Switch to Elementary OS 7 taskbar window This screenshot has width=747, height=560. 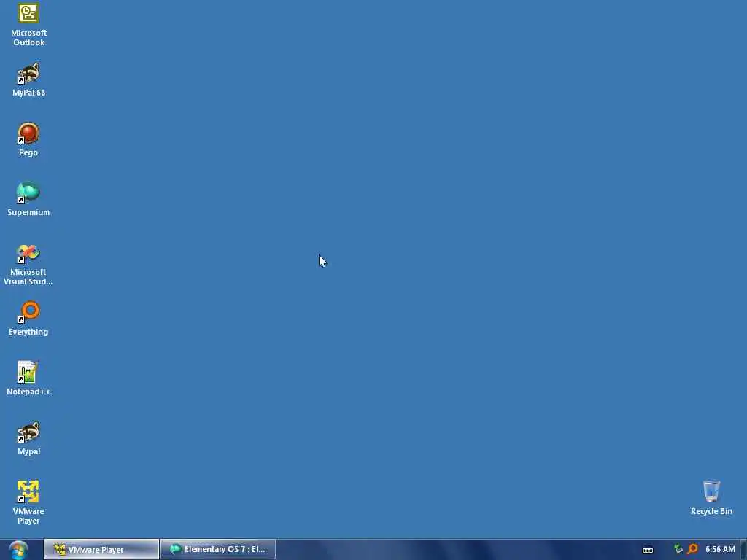tap(218, 550)
